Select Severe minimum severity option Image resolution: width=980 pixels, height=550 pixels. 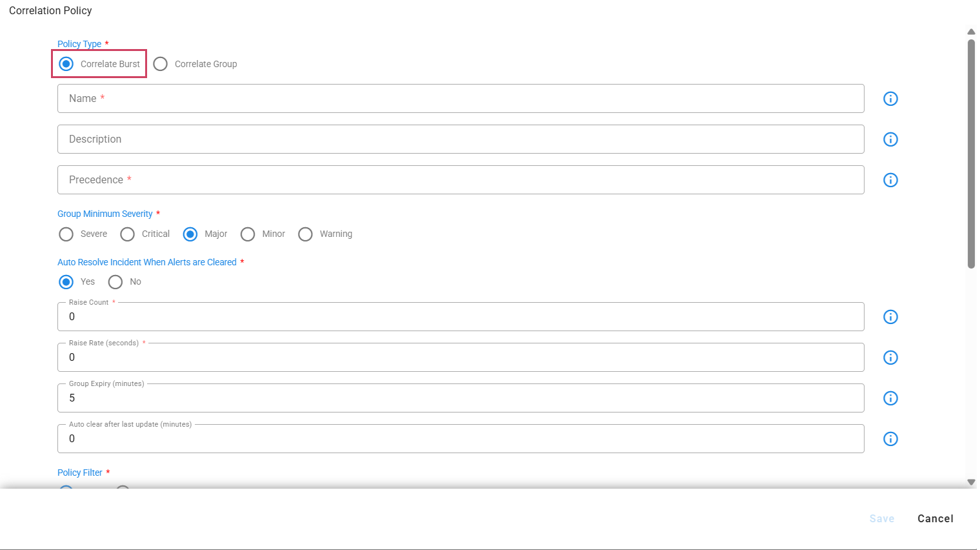(66, 234)
